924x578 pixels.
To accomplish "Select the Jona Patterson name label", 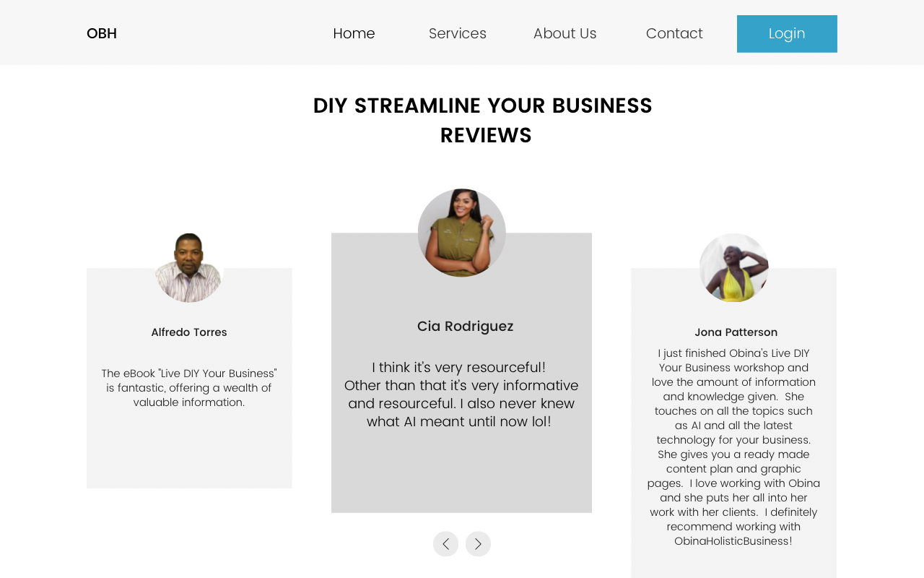I will (736, 332).
